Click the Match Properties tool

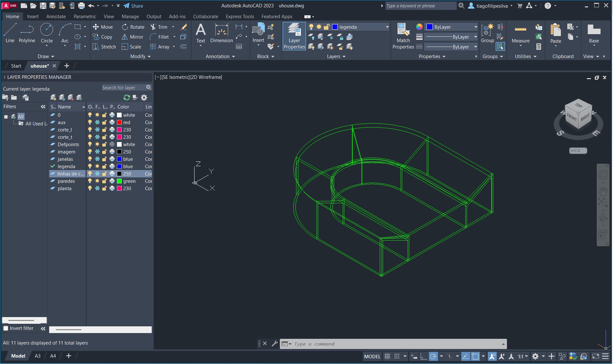(x=403, y=36)
